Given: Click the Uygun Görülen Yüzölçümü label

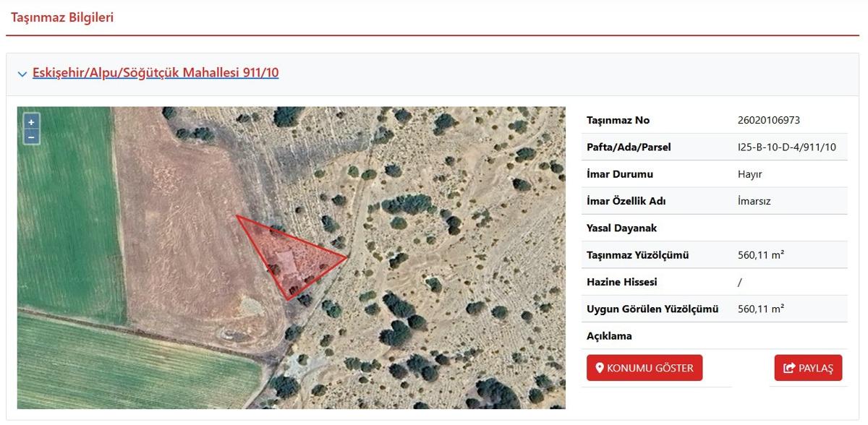Looking at the screenshot, I should click(x=652, y=309).
